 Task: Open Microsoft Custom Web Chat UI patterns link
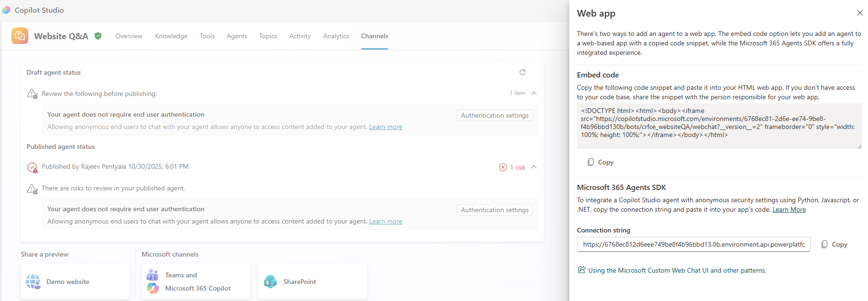(x=677, y=270)
